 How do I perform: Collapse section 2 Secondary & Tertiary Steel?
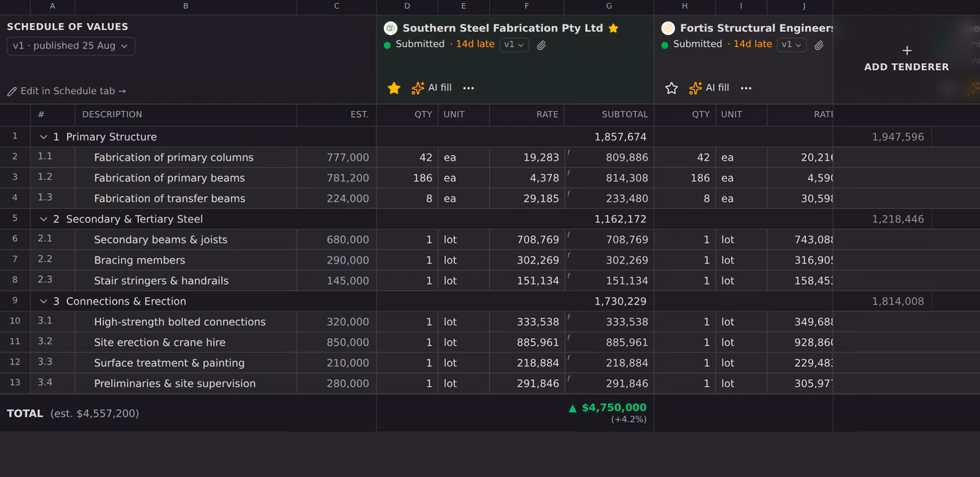[43, 219]
